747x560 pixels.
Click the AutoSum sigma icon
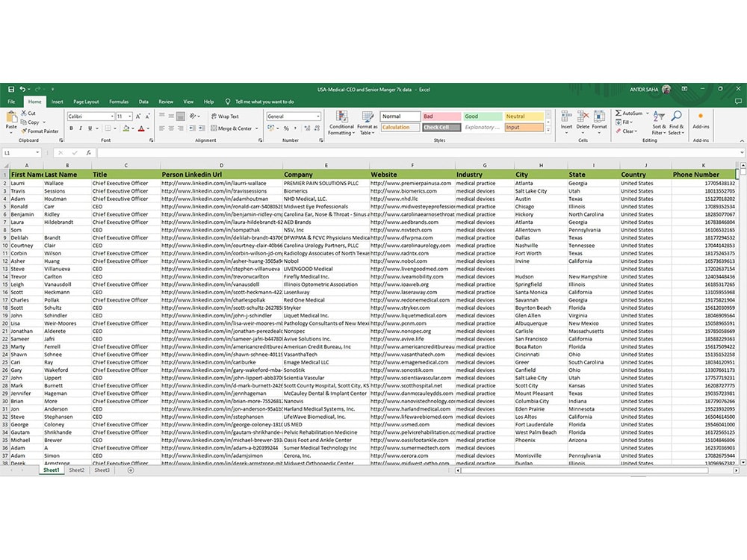click(618, 113)
